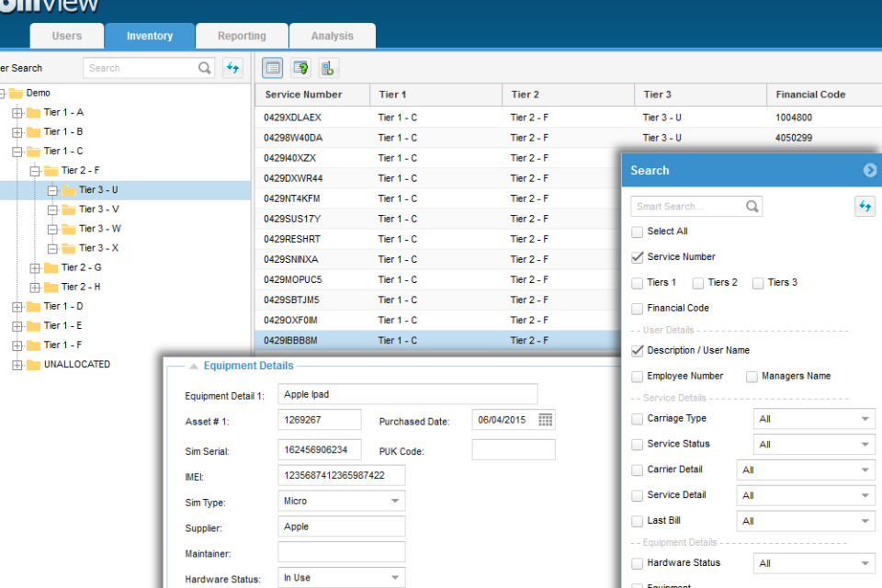Switch to the Analysis tab
Image resolution: width=882 pixels, height=588 pixels.
[x=333, y=36]
